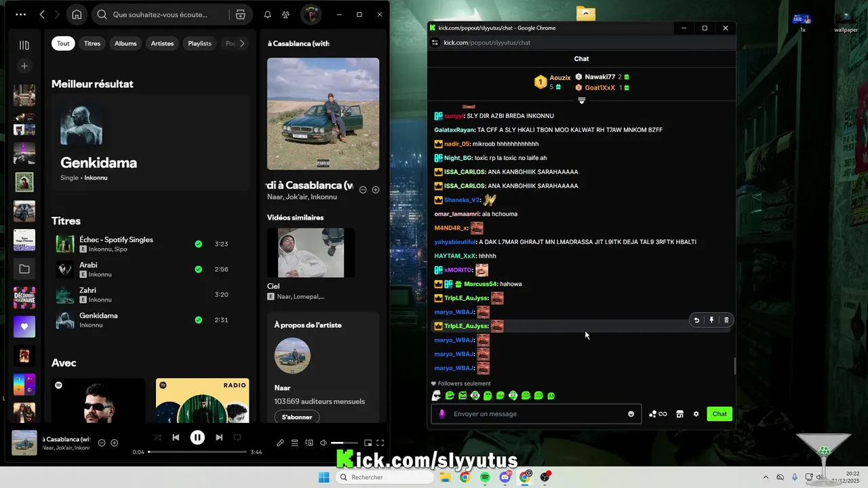Open Kick chat settings gear
Viewport: 868px width, 488px height.
(696, 414)
